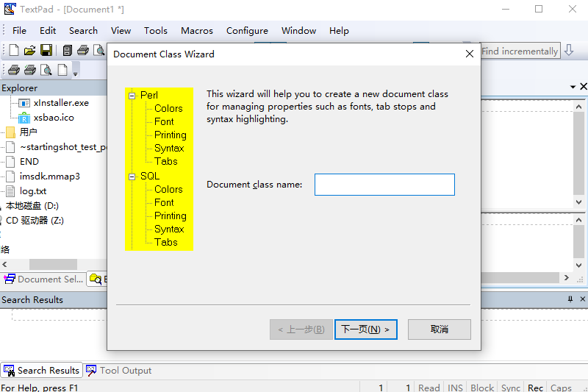Open the Macros menu
588x392 pixels.
pos(197,31)
